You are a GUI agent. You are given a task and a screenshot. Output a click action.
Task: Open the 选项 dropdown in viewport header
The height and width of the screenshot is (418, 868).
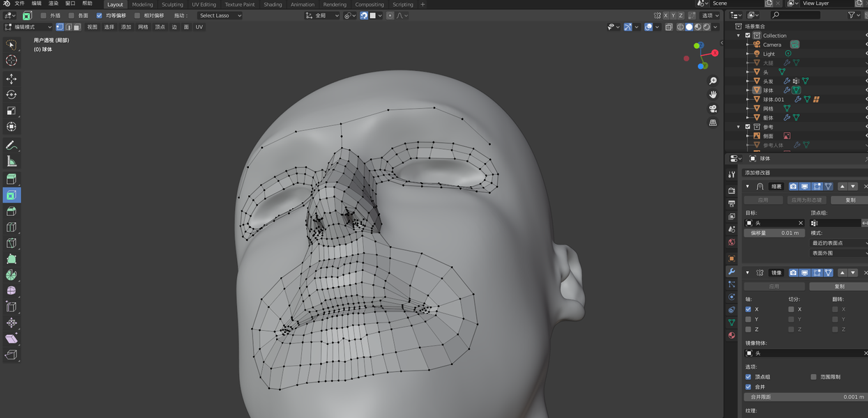click(x=710, y=15)
